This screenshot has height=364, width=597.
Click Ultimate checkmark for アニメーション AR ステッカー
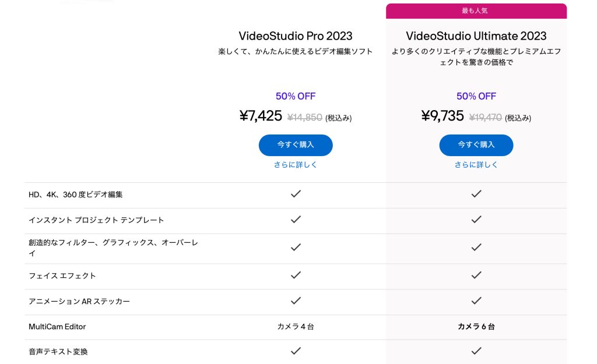476,301
